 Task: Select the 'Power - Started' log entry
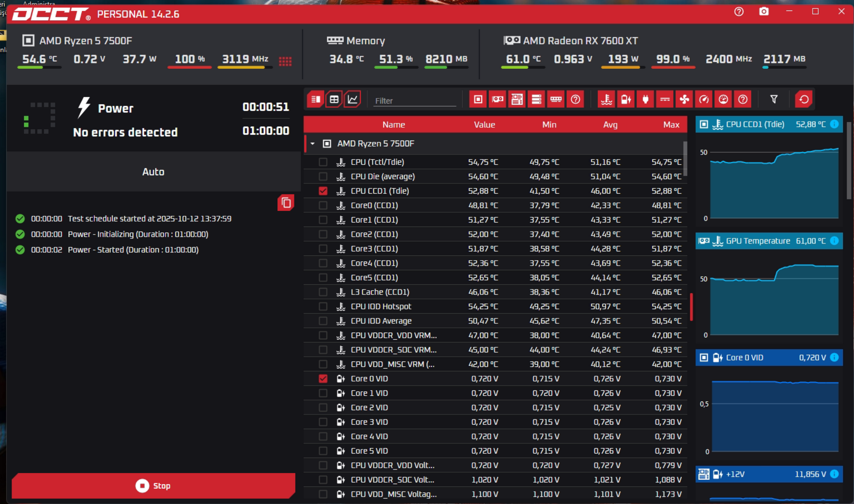click(133, 250)
